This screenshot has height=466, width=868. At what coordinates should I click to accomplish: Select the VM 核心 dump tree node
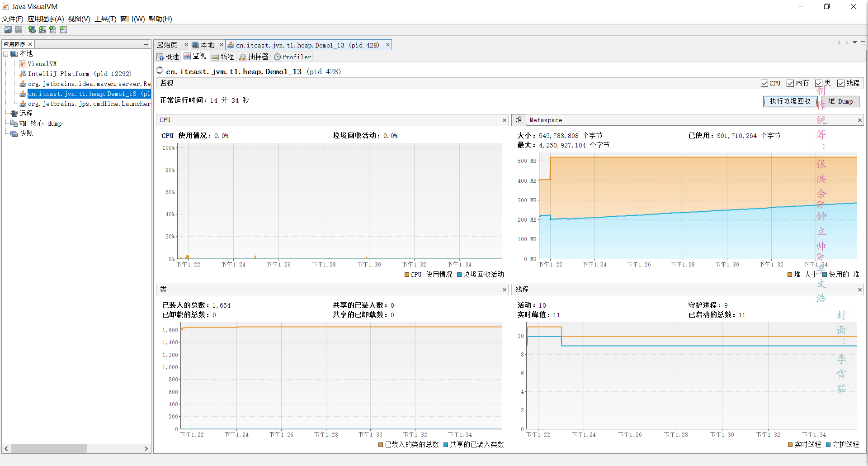(x=40, y=124)
